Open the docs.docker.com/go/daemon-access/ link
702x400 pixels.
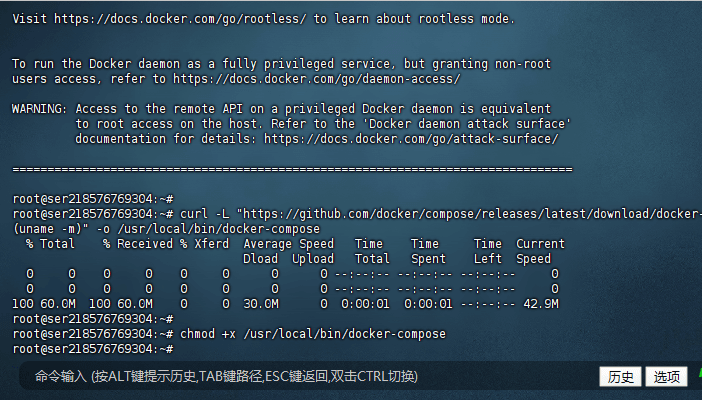(x=317, y=79)
